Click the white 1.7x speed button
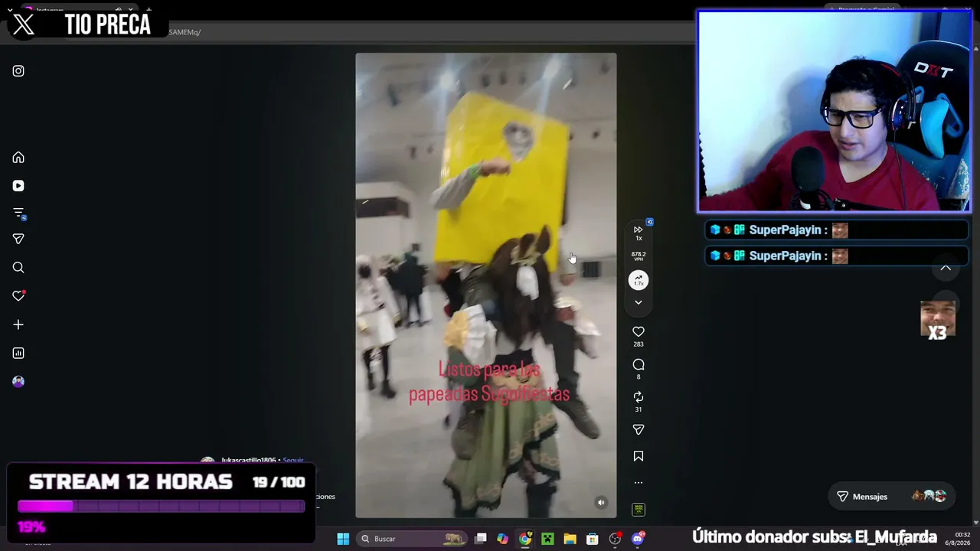The image size is (980, 551). tap(639, 281)
